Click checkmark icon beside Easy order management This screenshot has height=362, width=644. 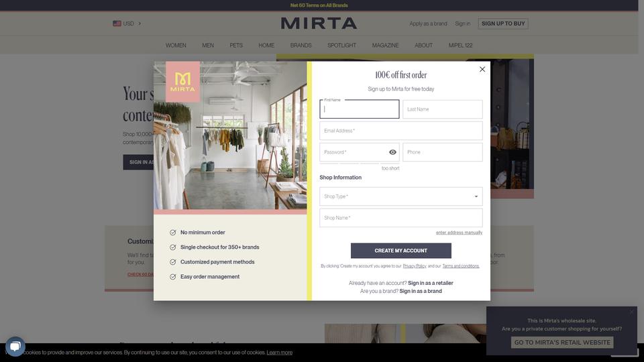(172, 277)
